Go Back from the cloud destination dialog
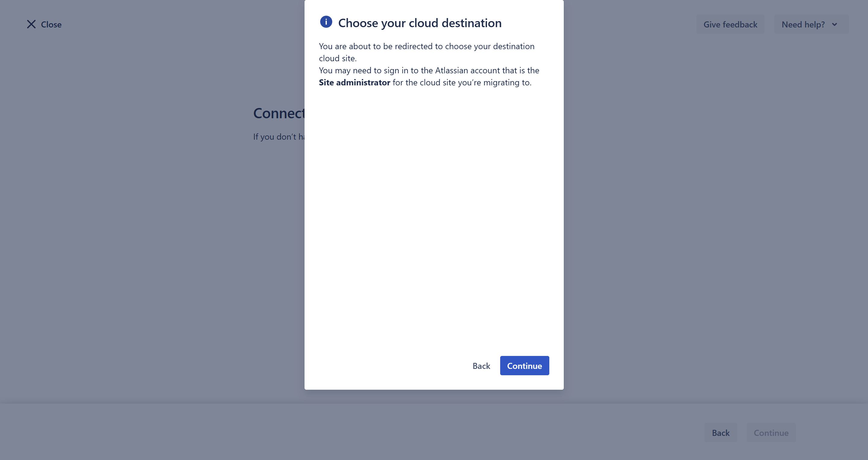 (481, 366)
